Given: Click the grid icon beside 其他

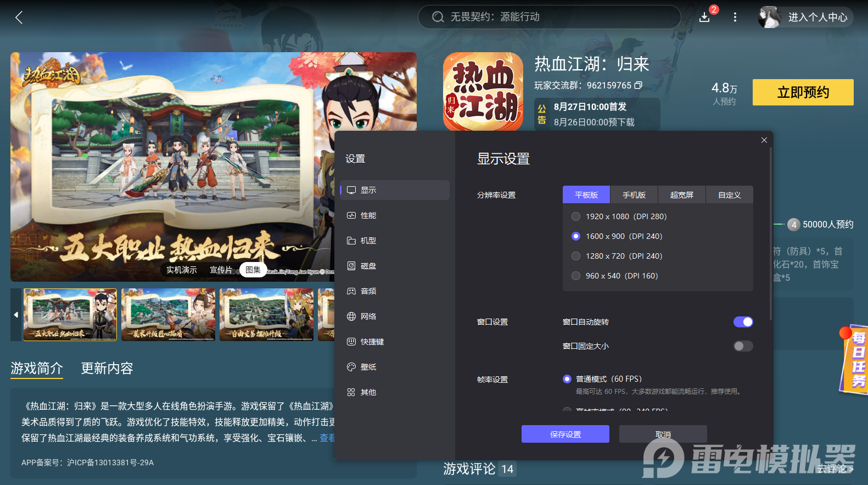Looking at the screenshot, I should tap(351, 392).
